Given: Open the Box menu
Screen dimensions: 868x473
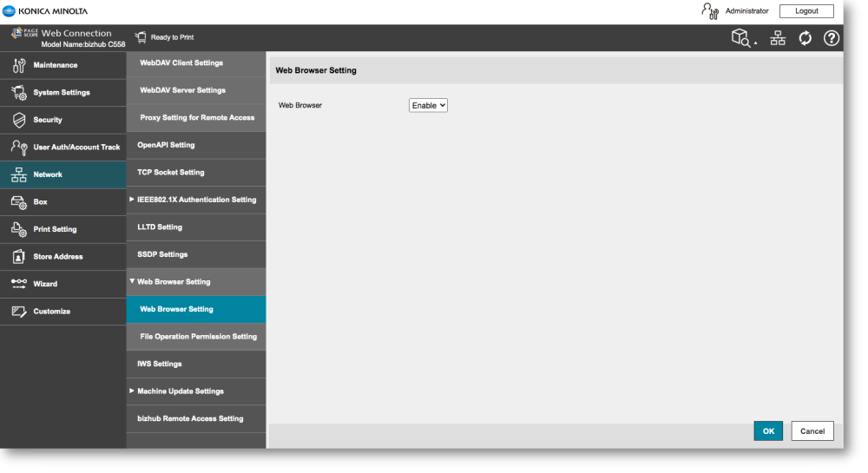Looking at the screenshot, I should point(63,202).
